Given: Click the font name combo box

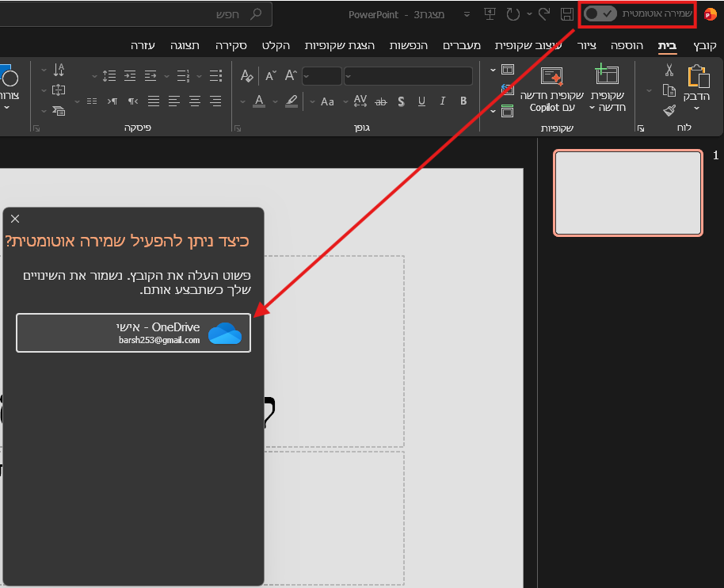Looking at the screenshot, I should (x=408, y=76).
